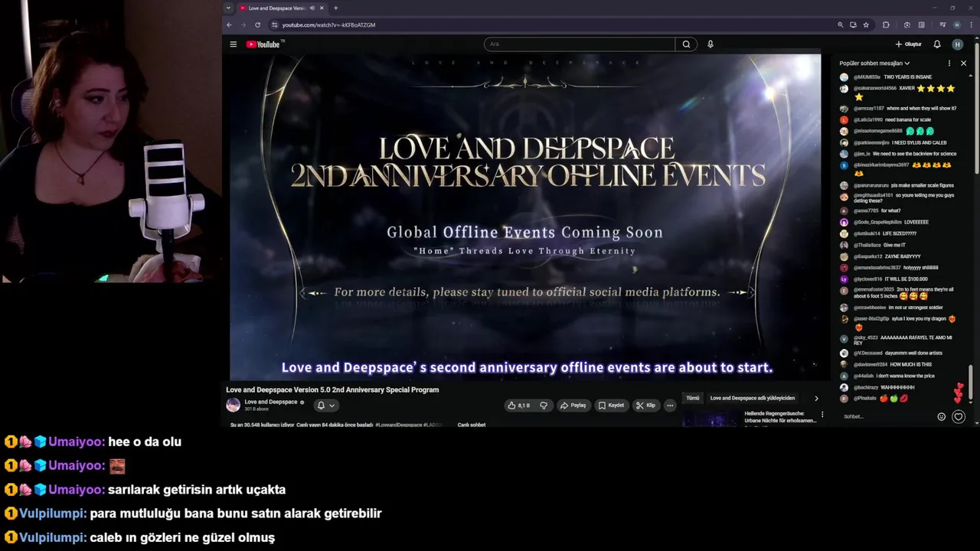View site information icon beside the URL
The height and width of the screenshot is (551, 980).
click(x=274, y=24)
